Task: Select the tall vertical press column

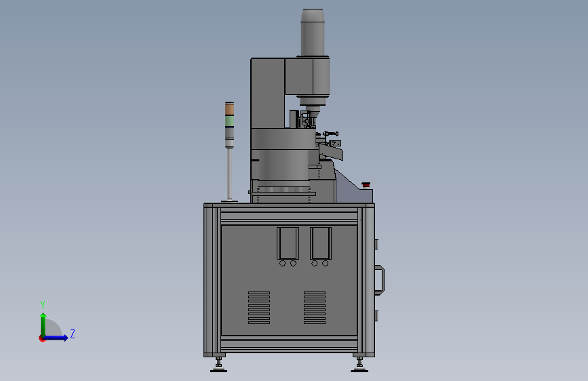Action: click(267, 94)
